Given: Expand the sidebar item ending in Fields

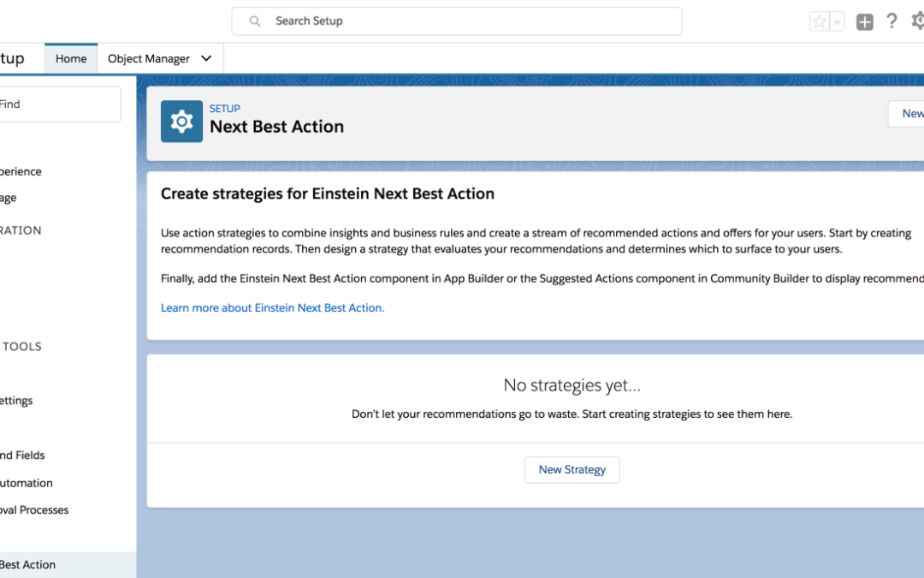Looking at the screenshot, I should pyautogui.click(x=22, y=456).
